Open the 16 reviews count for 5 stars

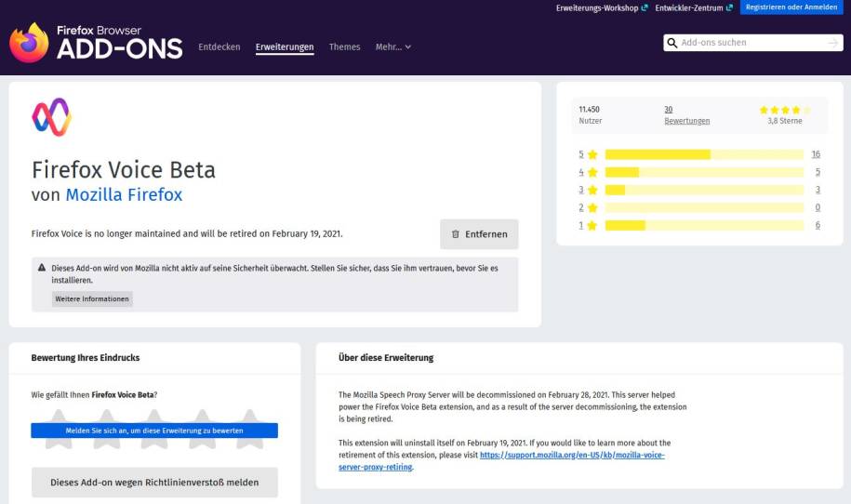(816, 154)
